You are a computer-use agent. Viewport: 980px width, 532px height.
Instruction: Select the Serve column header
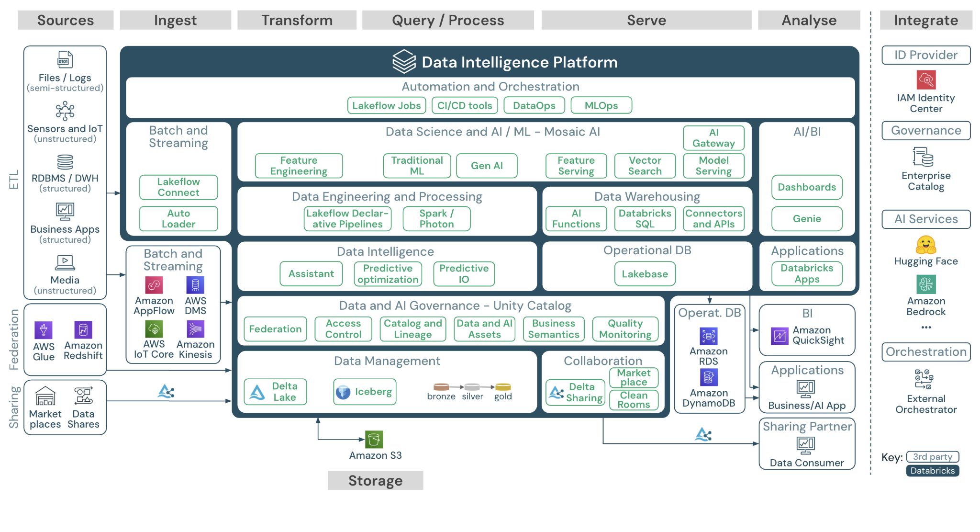[646, 20]
